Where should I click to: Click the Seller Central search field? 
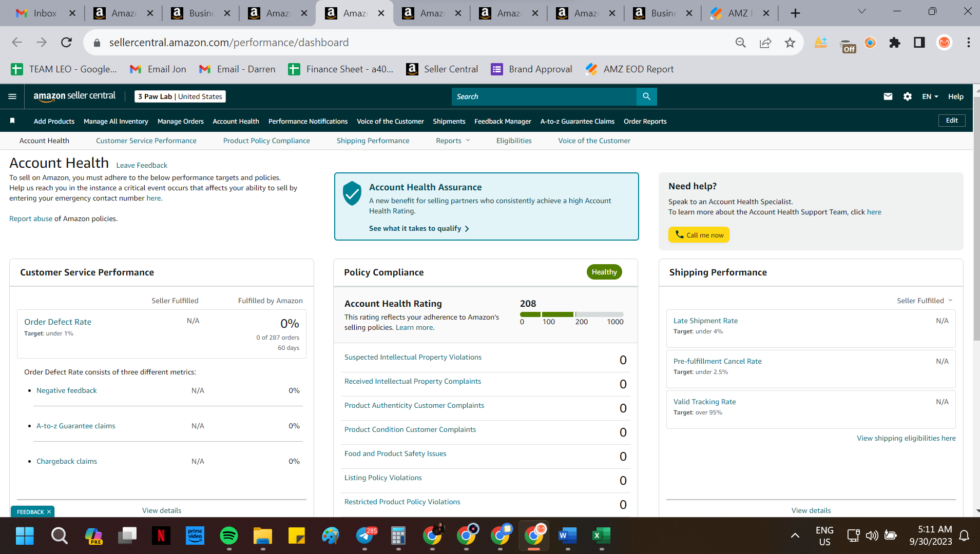(x=544, y=96)
